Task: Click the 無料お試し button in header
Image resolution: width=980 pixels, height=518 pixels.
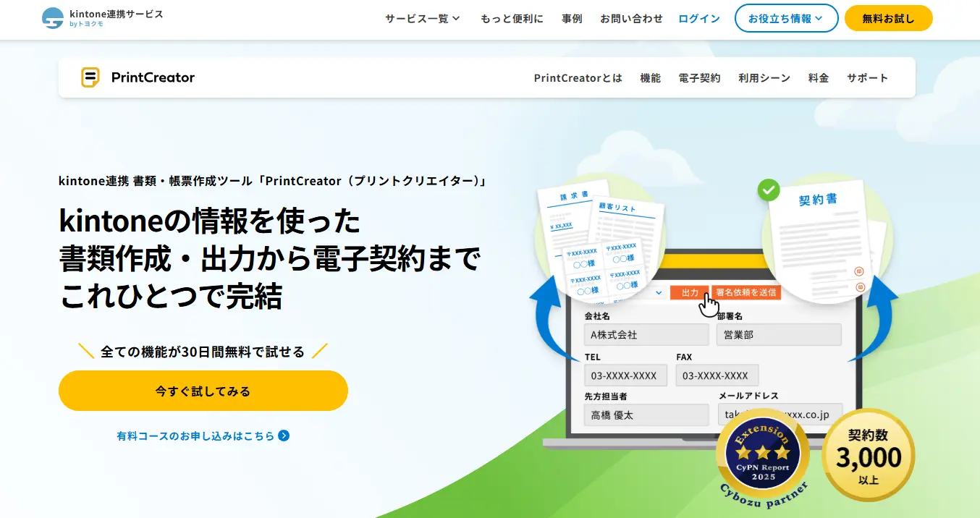Action: [x=888, y=19]
